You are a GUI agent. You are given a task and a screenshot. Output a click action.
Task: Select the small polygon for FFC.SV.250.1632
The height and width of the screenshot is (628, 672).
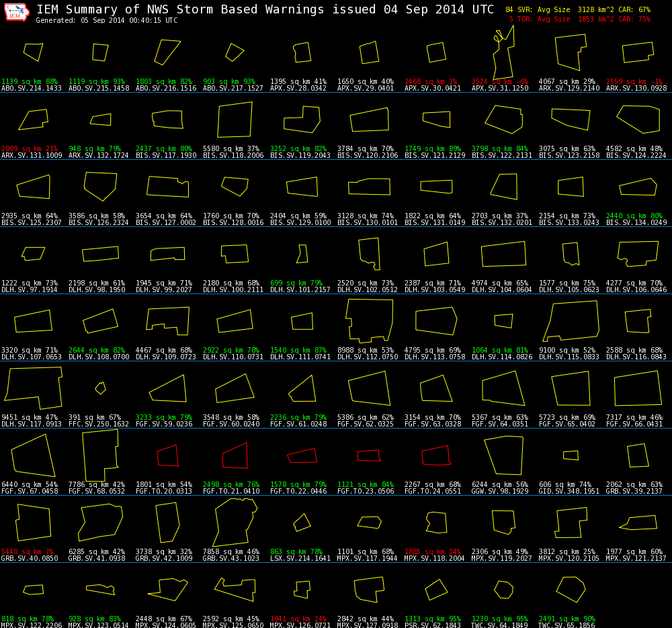[101, 388]
